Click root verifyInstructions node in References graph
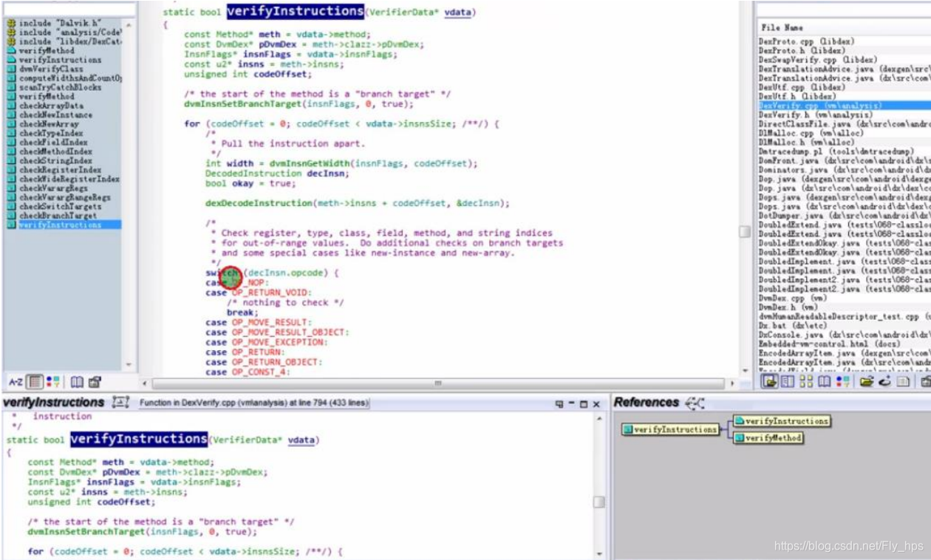The height and width of the screenshot is (560, 931). [671, 429]
